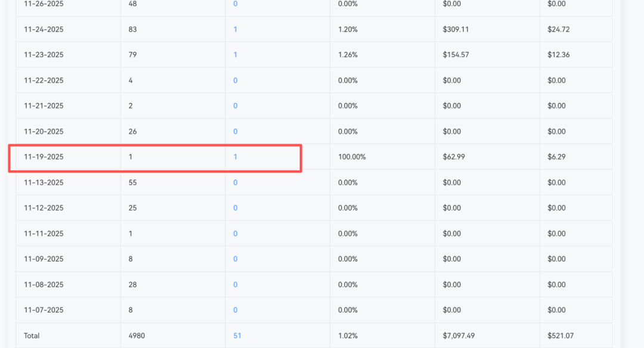Click the blue 0 link in the 11-07-2025 row

[x=235, y=310]
